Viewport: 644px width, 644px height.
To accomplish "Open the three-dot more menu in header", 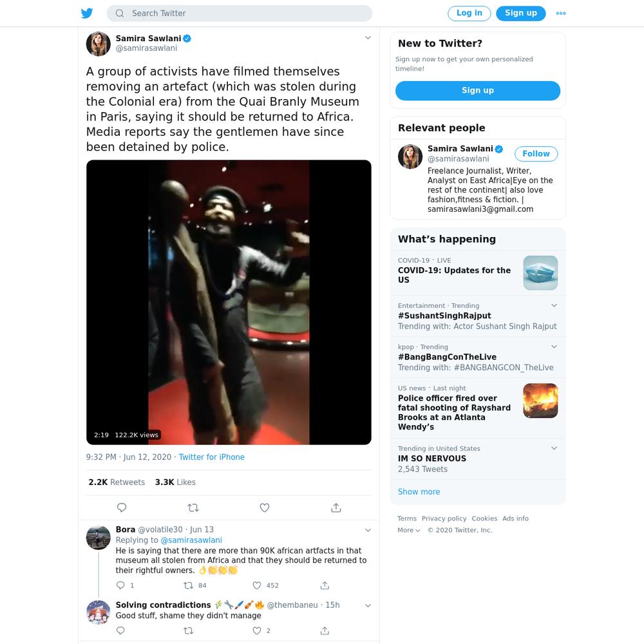I will pos(561,13).
